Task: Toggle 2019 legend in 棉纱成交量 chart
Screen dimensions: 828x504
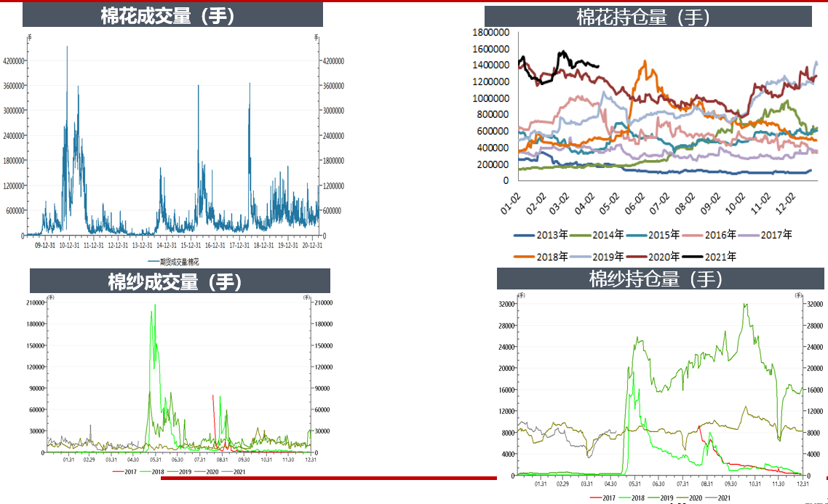Action: pyautogui.click(x=184, y=471)
